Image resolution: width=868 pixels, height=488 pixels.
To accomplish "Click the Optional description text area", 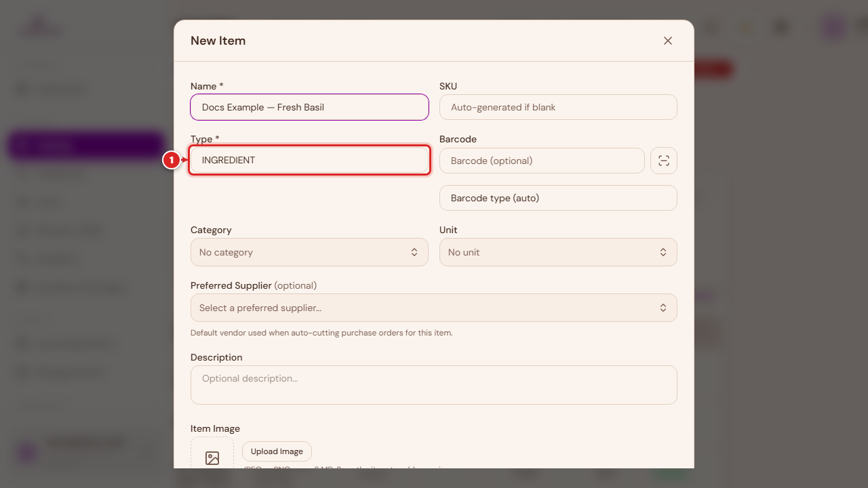I will (x=434, y=385).
